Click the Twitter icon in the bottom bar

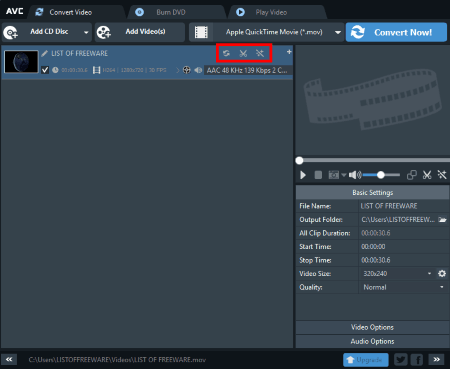[401, 360]
